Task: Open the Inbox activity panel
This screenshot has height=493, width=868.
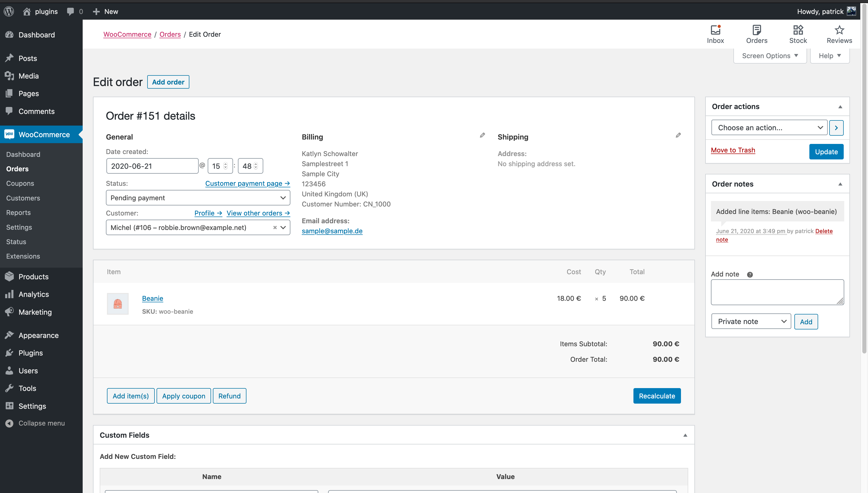Action: 715,34
